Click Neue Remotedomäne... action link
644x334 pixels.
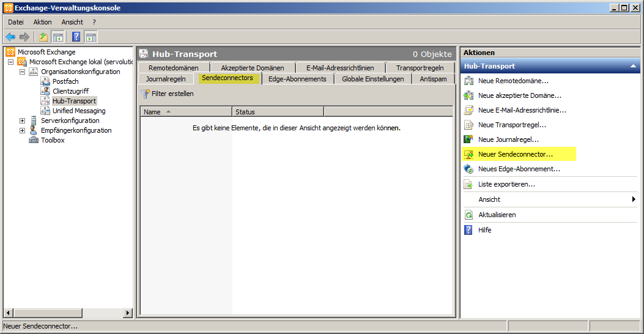513,81
